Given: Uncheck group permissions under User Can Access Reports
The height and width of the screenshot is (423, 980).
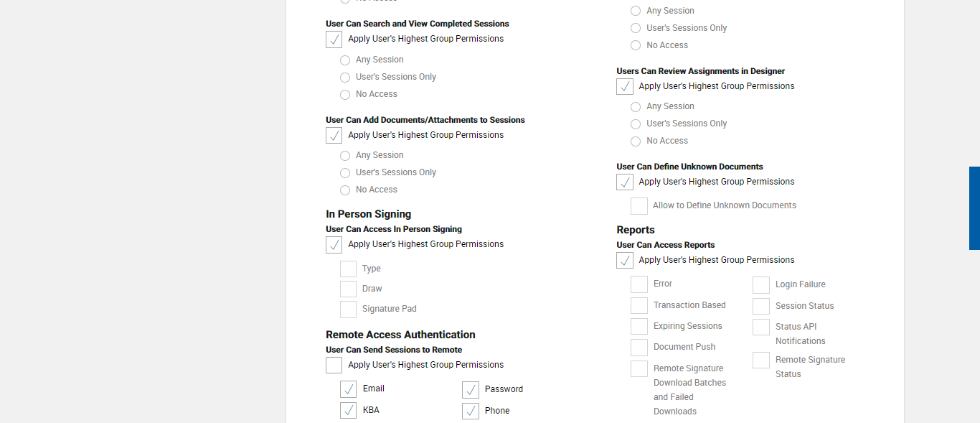Looking at the screenshot, I should coord(625,261).
